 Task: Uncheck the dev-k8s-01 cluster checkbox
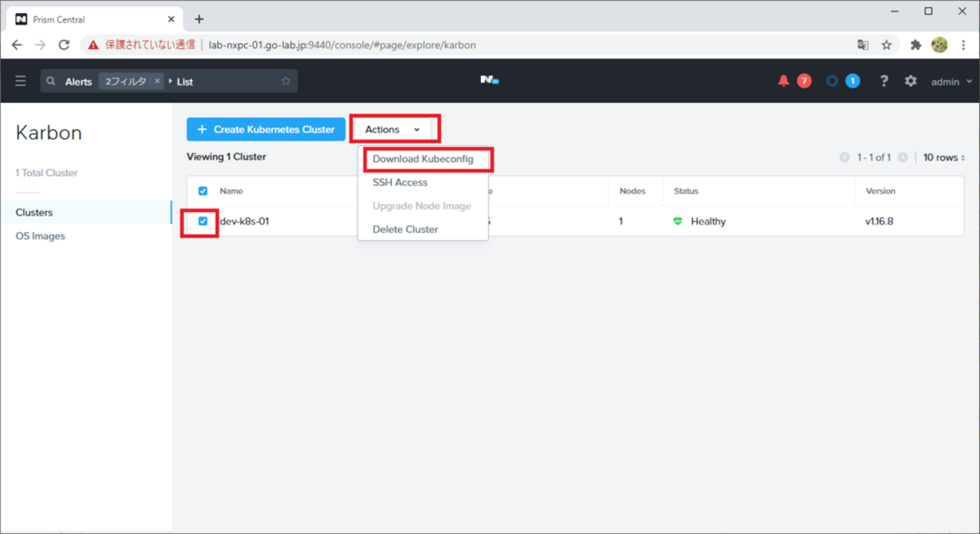(203, 221)
